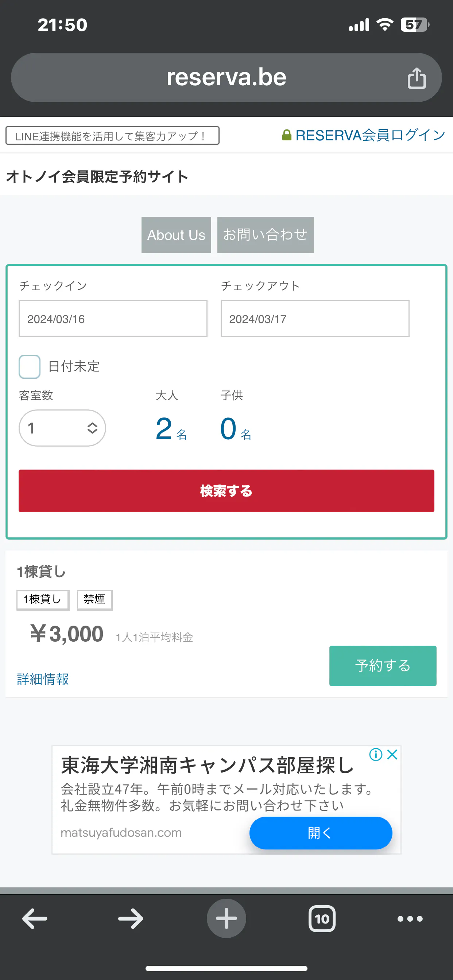Tap the share icon in address bar
453x980 pixels.
(x=417, y=78)
